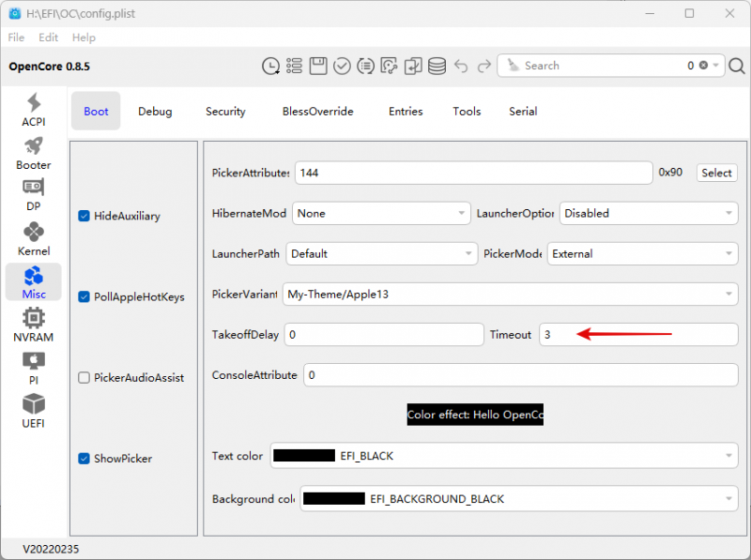Expand the PickerVariant My-Theme/Apple13 dropdown

pyautogui.click(x=510, y=294)
